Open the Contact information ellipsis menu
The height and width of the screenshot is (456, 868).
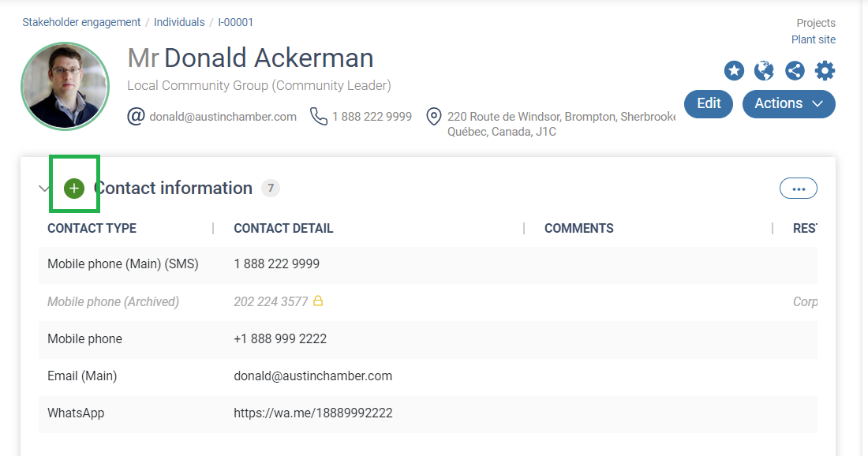pos(798,188)
